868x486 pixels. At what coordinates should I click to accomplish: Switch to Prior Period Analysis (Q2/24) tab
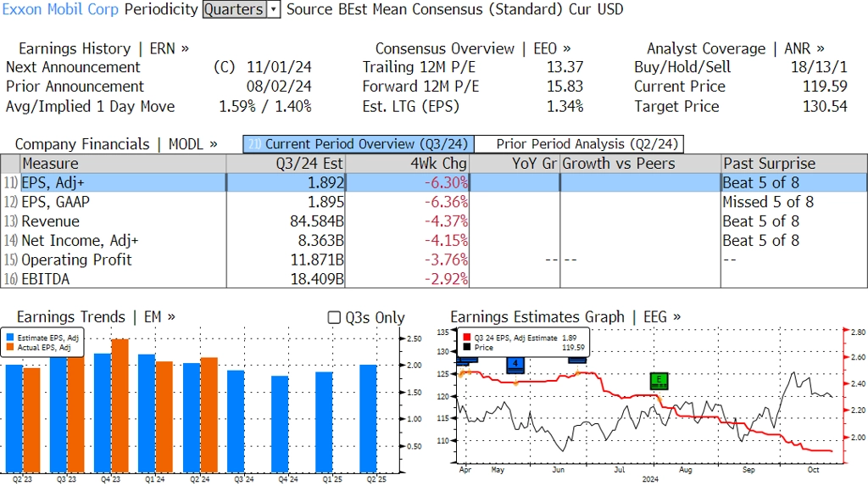point(580,144)
